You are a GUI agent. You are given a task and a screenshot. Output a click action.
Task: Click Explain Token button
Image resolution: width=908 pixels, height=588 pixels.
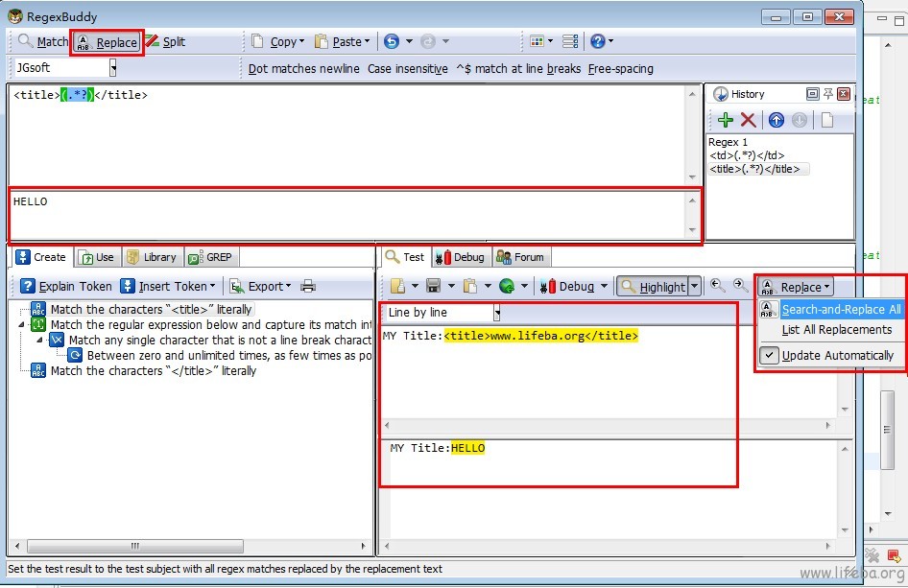coord(66,287)
